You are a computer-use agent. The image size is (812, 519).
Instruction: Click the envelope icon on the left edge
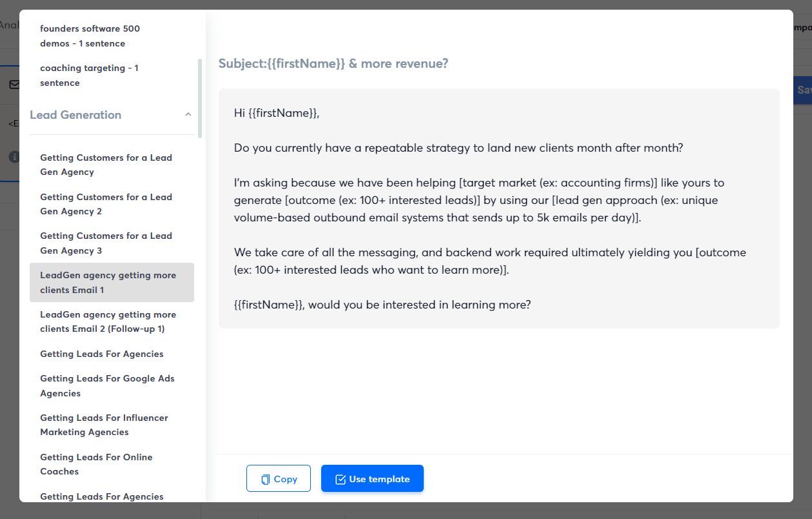[x=14, y=84]
